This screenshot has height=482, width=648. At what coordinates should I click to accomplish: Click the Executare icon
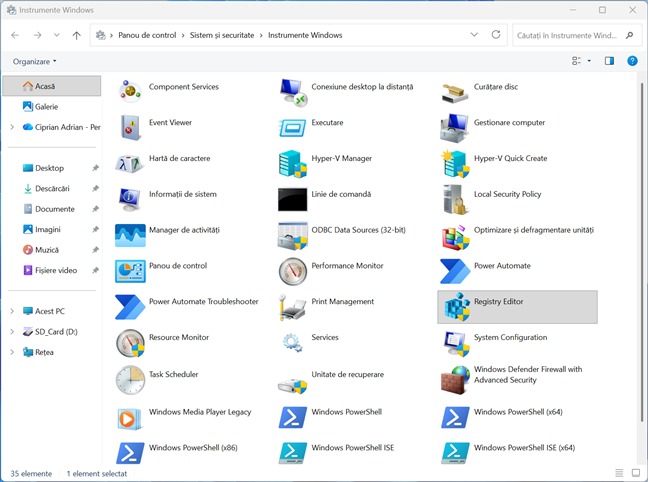(293, 128)
